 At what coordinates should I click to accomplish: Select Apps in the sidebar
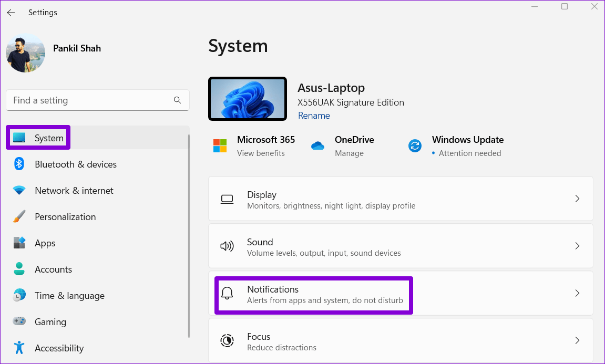point(98,243)
